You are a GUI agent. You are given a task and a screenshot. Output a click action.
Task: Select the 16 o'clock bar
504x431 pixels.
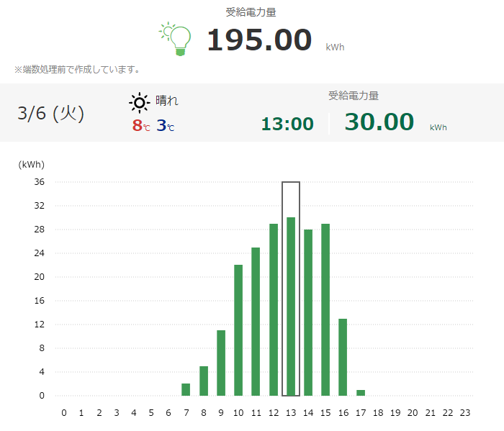343,357
